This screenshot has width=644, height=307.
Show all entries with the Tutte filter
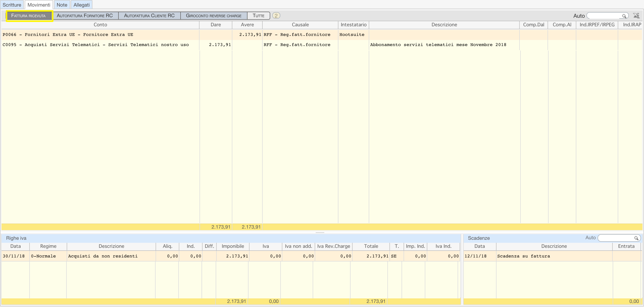pyautogui.click(x=259, y=16)
